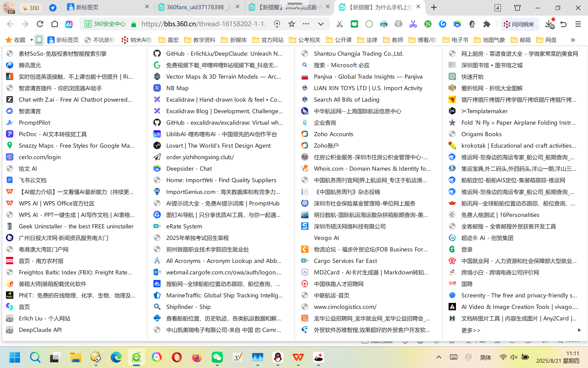Open the black scissors screenshot tool

coord(339,24)
